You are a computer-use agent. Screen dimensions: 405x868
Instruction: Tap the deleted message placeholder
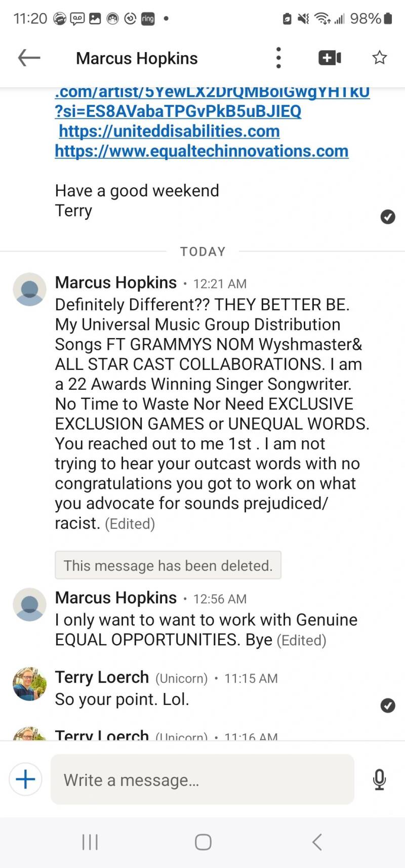click(168, 565)
